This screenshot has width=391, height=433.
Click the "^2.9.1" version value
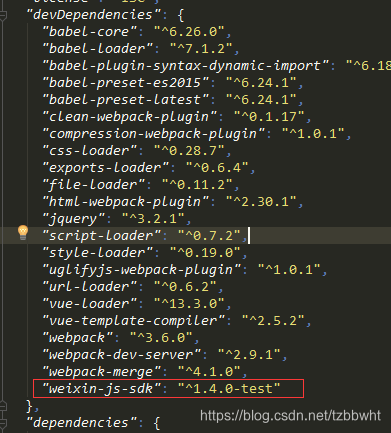[249, 355]
